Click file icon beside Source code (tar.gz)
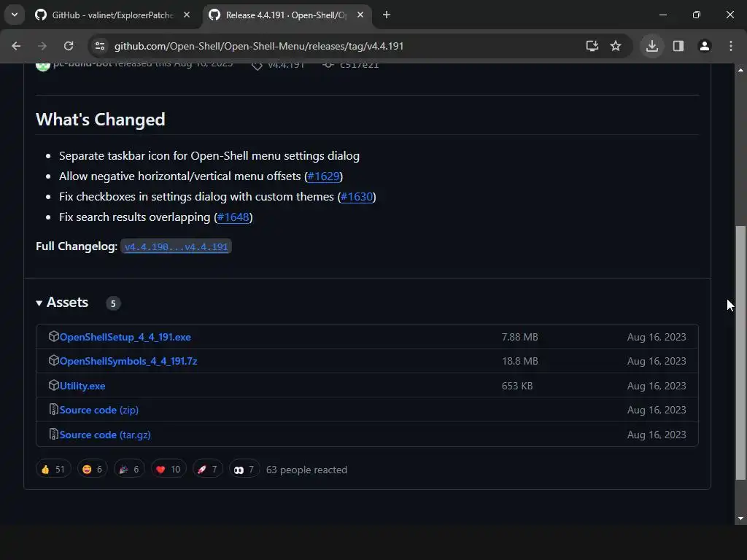 click(x=53, y=434)
